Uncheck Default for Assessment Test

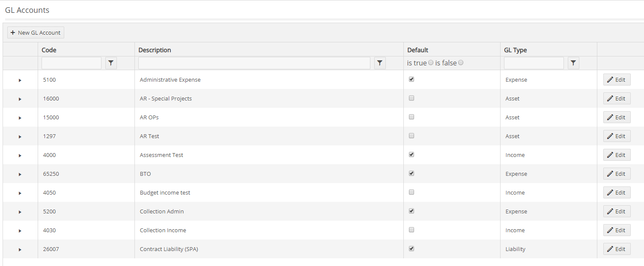[x=411, y=154]
